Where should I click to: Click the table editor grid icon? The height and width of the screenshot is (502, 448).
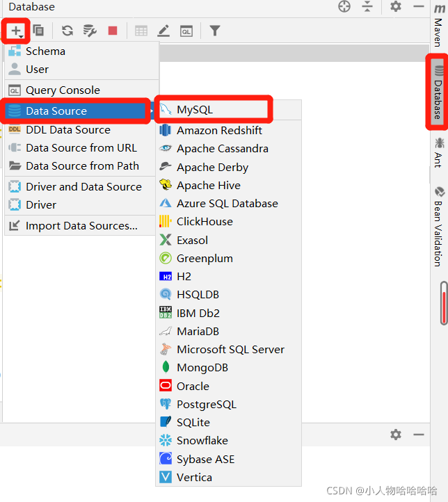tap(141, 31)
